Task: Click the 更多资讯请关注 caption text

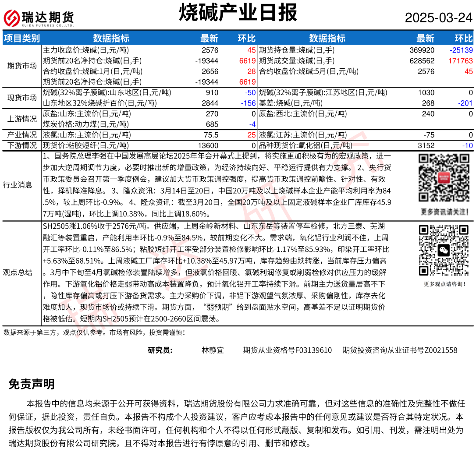Action: (442, 212)
